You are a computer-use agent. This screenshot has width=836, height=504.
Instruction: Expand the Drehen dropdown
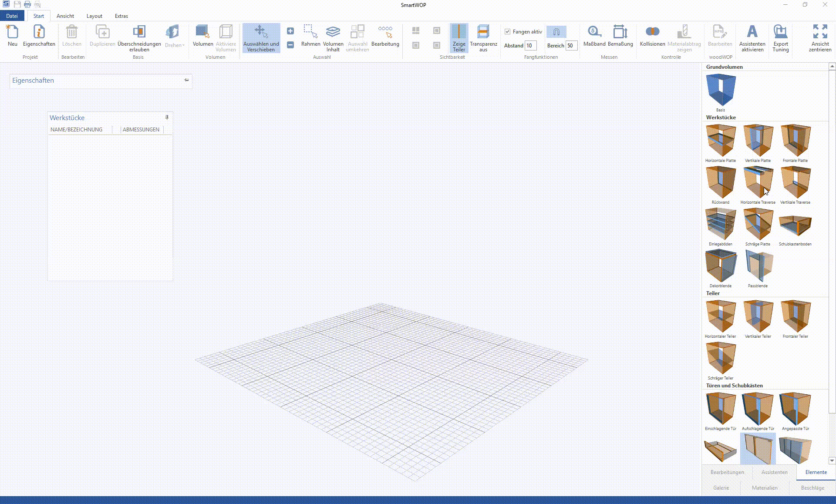click(174, 38)
